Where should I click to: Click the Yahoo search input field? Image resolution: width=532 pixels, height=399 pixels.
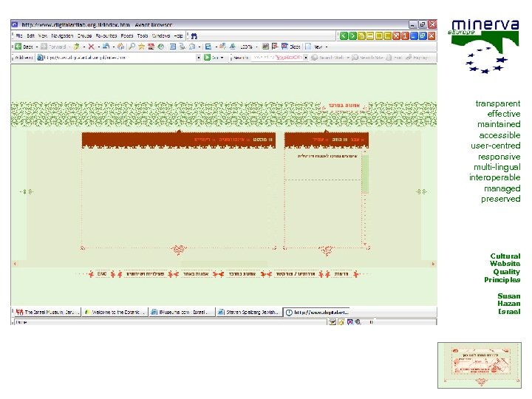tap(278, 58)
